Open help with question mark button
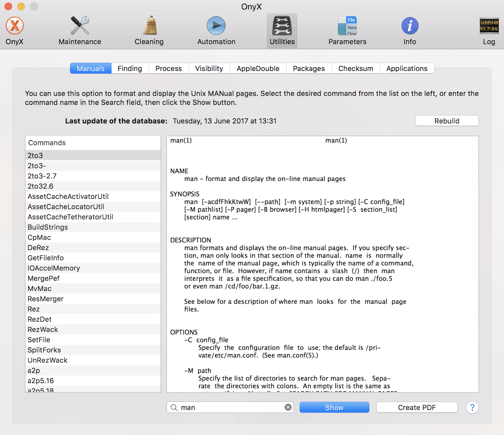 pyautogui.click(x=472, y=407)
